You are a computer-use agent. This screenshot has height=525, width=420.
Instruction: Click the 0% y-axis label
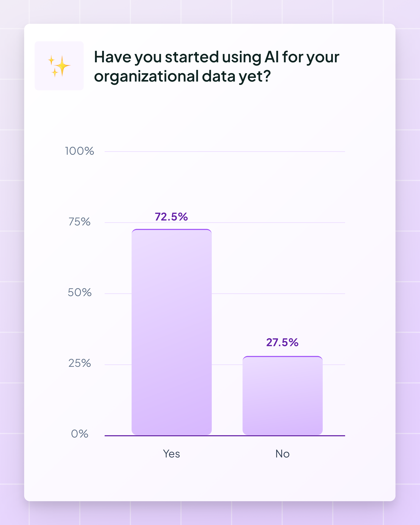tap(79, 434)
